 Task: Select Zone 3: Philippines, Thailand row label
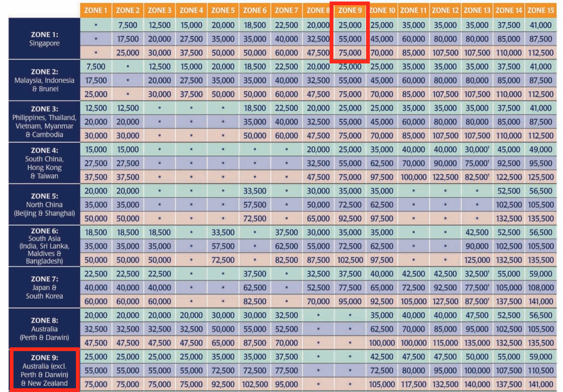point(44,122)
